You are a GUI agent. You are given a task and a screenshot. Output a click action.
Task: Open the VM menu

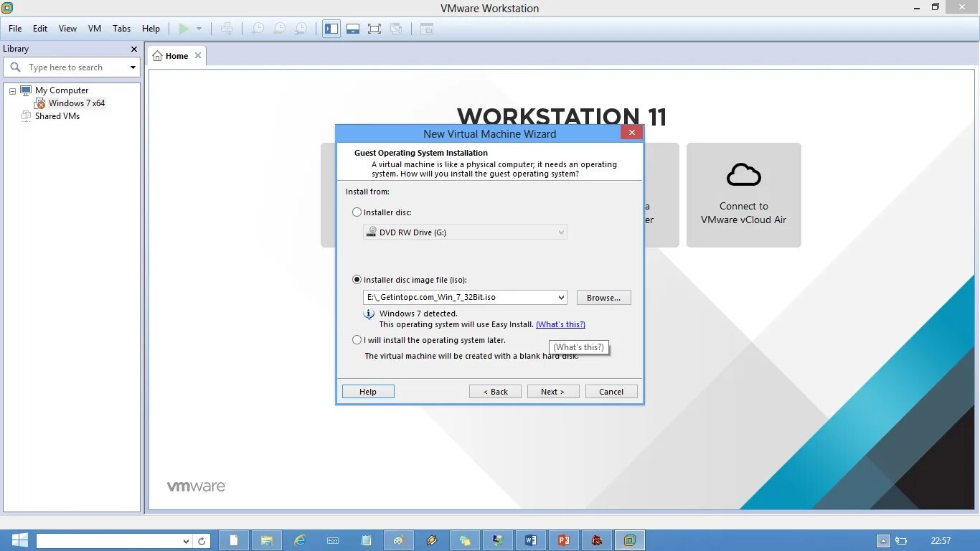[95, 29]
